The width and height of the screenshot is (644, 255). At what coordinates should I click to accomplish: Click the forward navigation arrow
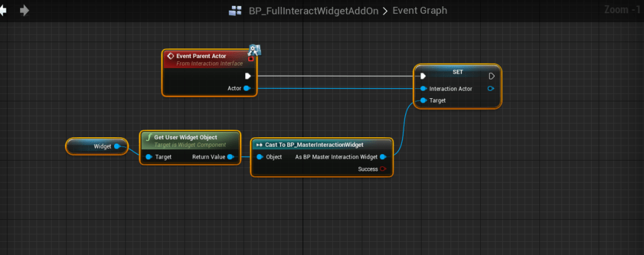click(25, 11)
